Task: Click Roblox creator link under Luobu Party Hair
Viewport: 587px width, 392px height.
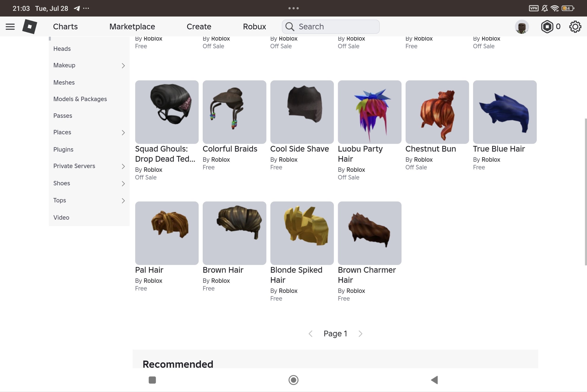Action: [x=356, y=170]
